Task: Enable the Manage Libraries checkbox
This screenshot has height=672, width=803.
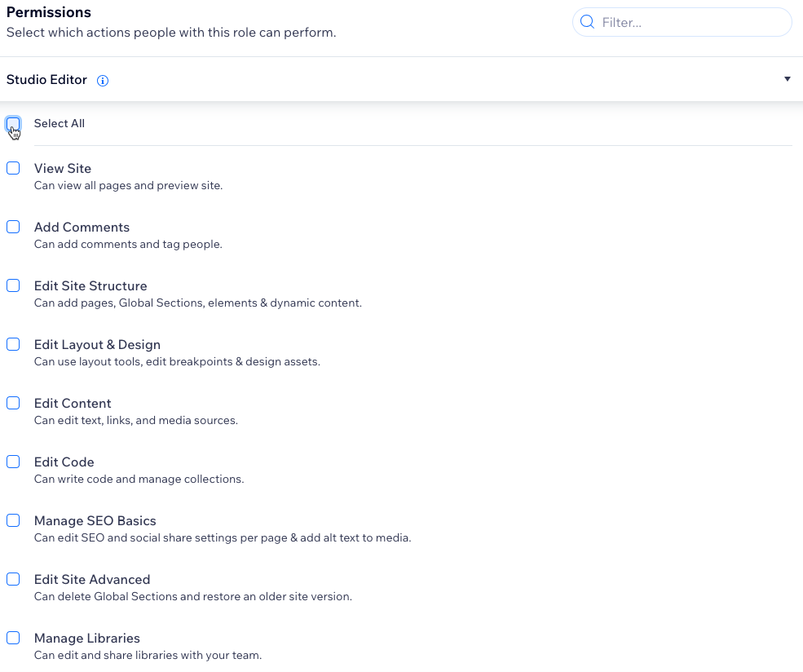Action: click(13, 639)
